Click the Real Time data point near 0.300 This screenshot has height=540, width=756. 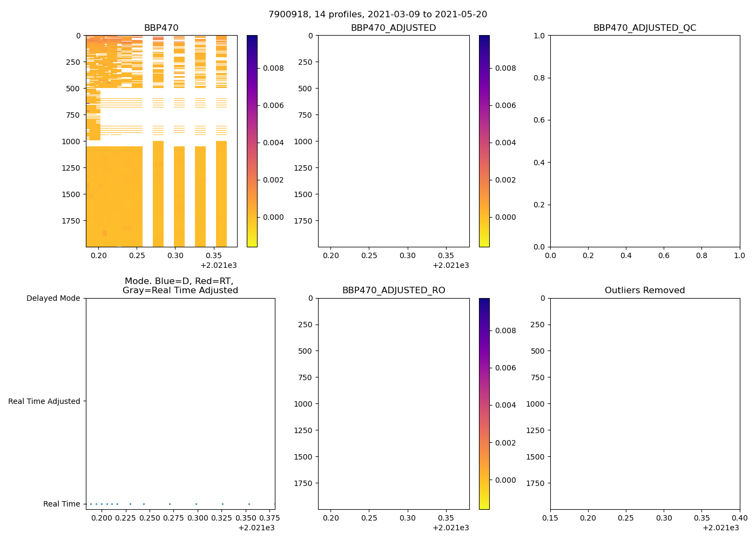[196, 504]
